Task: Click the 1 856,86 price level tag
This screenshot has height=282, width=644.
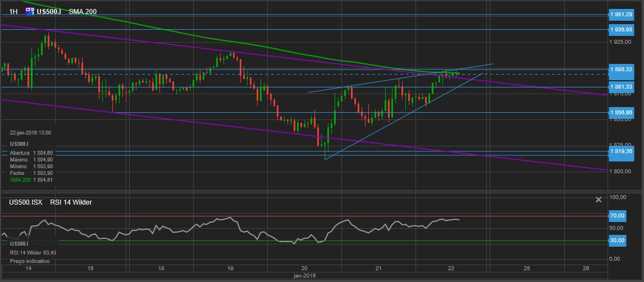Action: pos(621,112)
